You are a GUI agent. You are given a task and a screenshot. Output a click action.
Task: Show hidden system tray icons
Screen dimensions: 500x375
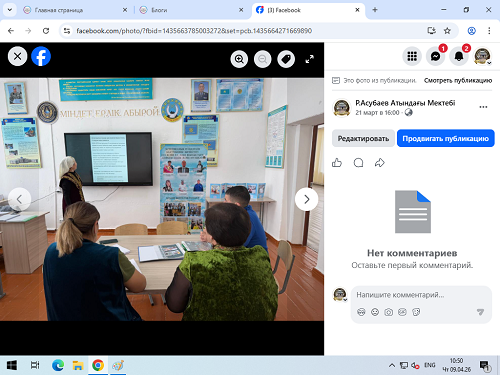click(392, 365)
